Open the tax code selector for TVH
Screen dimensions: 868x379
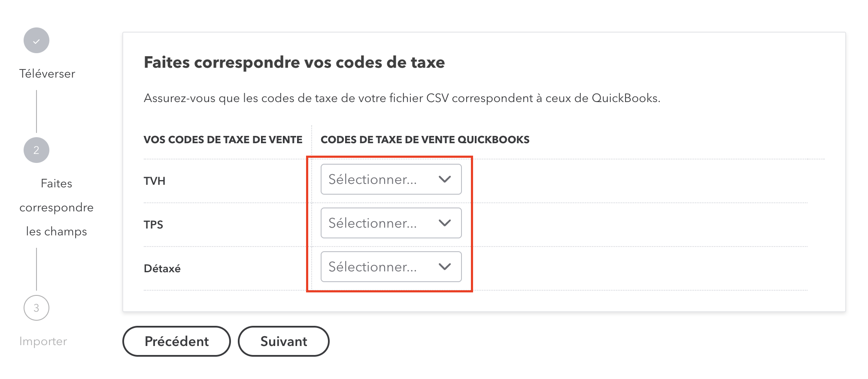coord(391,179)
